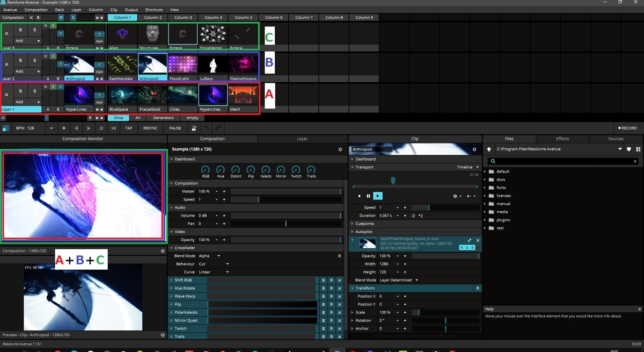Eject the DayOfTheArthropod video file
The width and height of the screenshot is (644, 352).
[477, 240]
